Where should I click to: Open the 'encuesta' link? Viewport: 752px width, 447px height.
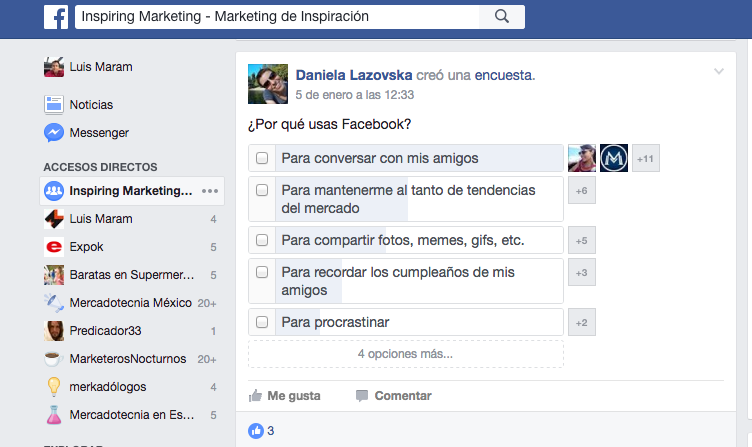503,75
